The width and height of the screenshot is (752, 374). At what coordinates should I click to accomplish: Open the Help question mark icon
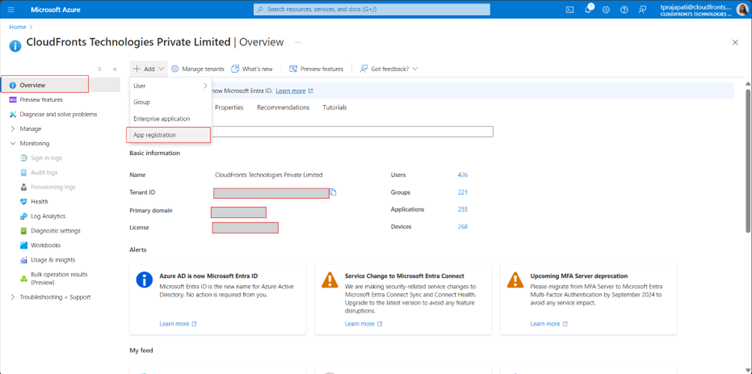624,10
